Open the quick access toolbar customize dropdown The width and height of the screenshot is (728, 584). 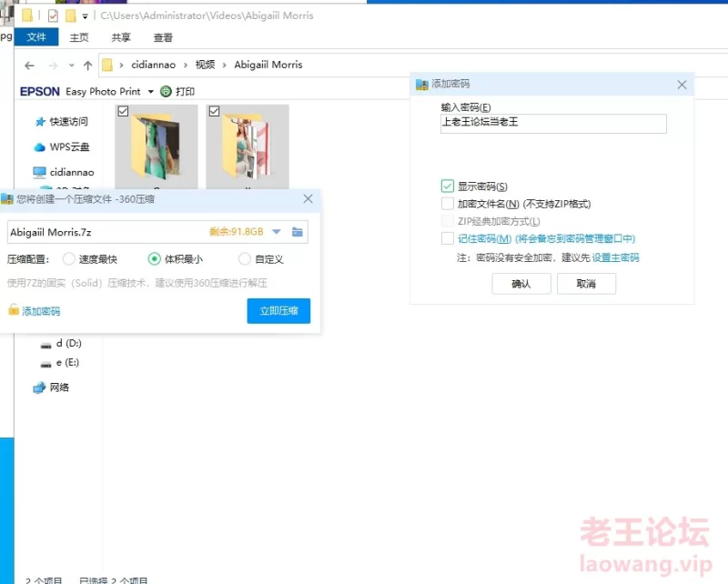point(85,16)
